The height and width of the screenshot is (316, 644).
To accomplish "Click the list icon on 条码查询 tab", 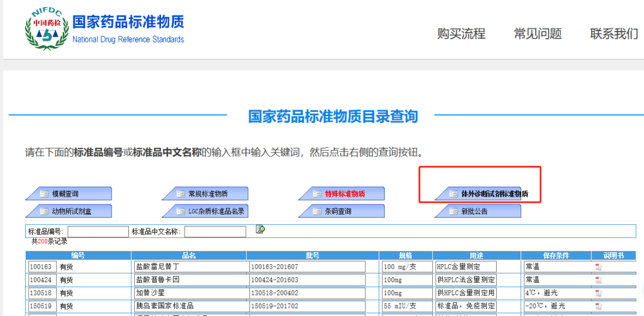I will tap(317, 211).
